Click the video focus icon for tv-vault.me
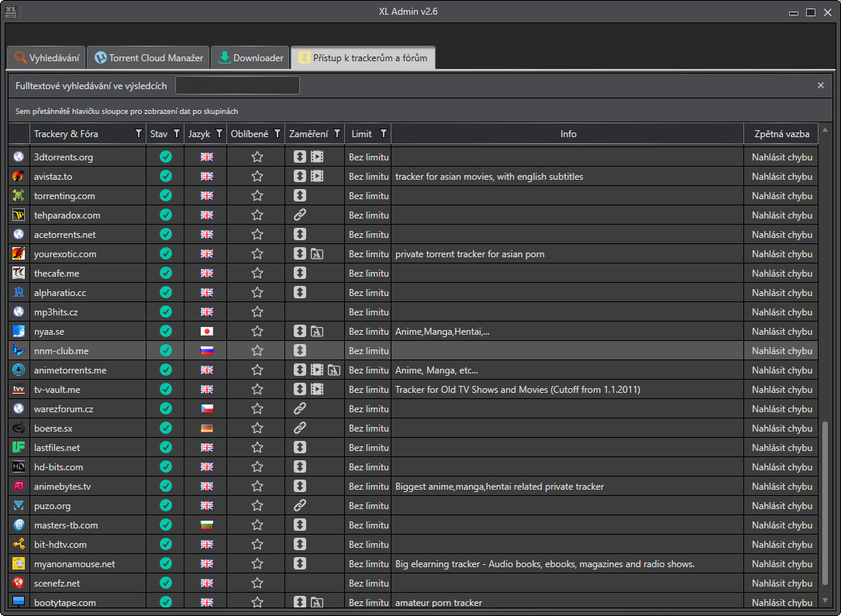Viewport: 841px width, 616px height. pos(317,389)
